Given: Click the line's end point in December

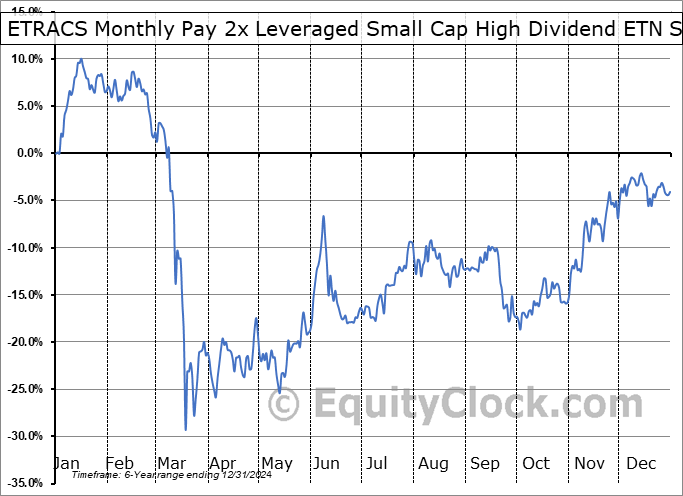Looking at the screenshot, I should pos(670,191).
